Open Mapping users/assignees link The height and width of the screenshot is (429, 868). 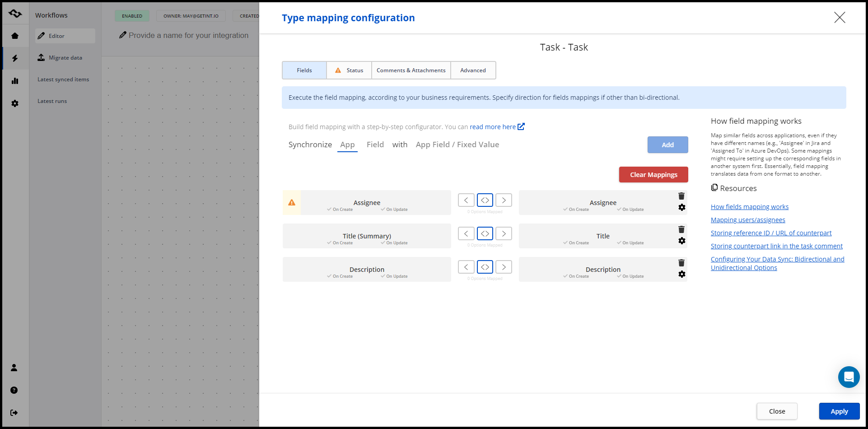(747, 220)
